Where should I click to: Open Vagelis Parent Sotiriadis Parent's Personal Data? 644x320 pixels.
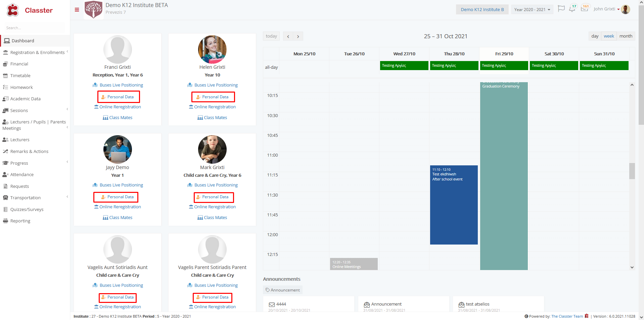[212, 297]
